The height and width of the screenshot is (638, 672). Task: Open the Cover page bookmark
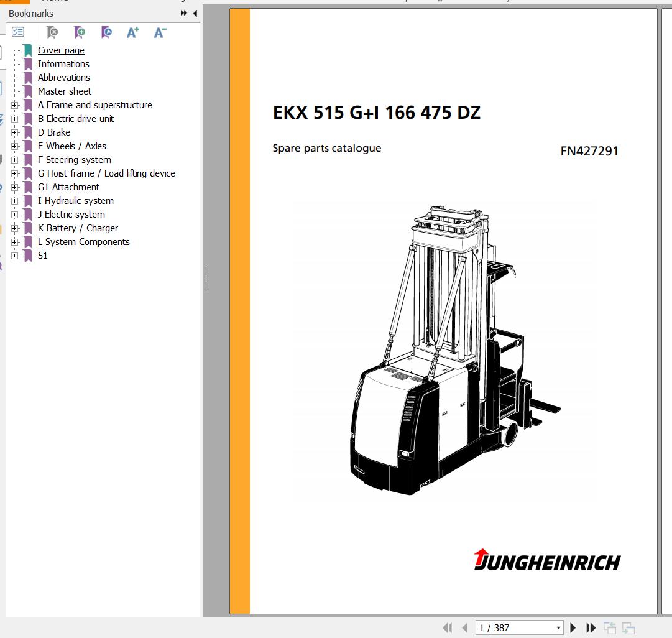[61, 50]
